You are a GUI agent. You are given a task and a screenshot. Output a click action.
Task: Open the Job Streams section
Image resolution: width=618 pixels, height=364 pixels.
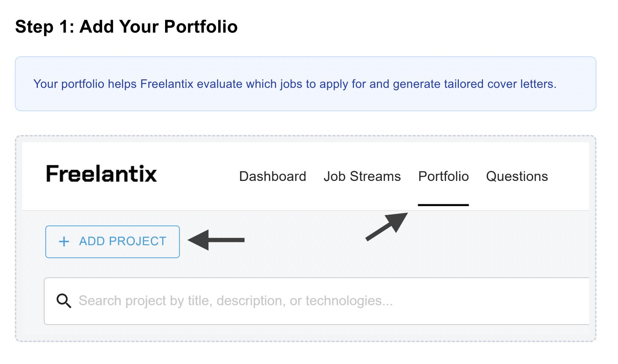pos(362,176)
